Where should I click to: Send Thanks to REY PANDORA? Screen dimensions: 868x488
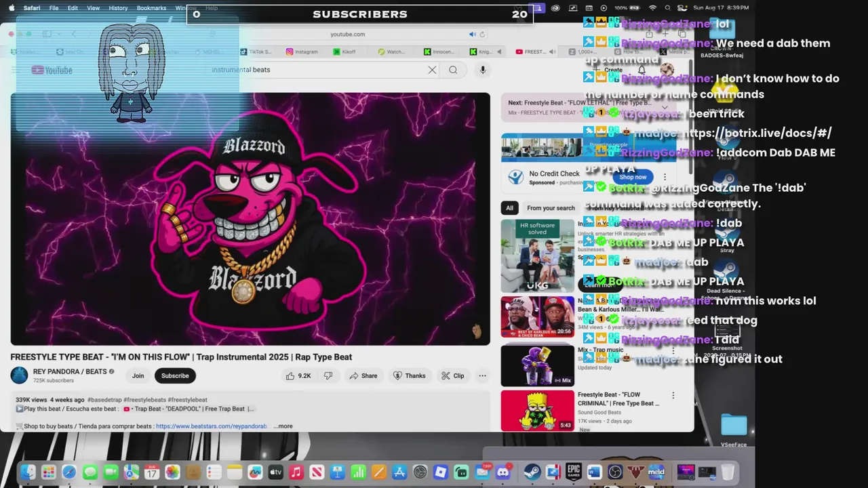(410, 375)
